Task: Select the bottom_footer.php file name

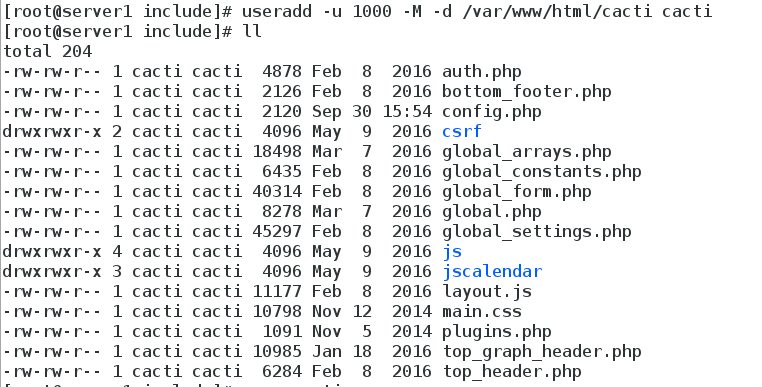Action: [x=526, y=92]
